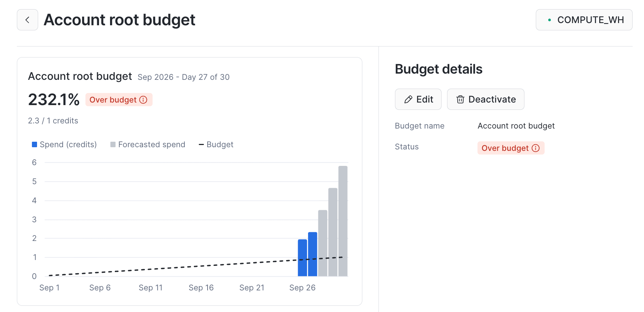Click 'Account root budget' value beside Budget name
The width and height of the screenshot is (644, 312).
516,126
